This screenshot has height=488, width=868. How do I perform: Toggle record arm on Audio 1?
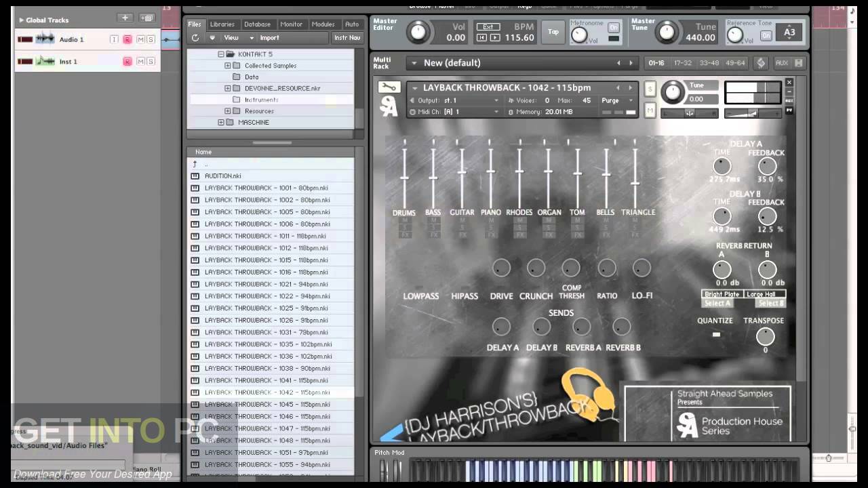127,39
